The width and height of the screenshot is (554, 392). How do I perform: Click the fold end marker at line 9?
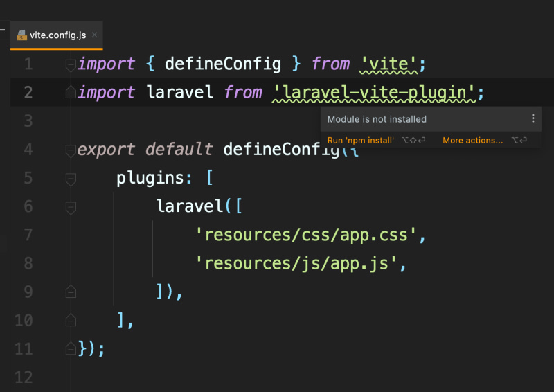pyautogui.click(x=71, y=292)
